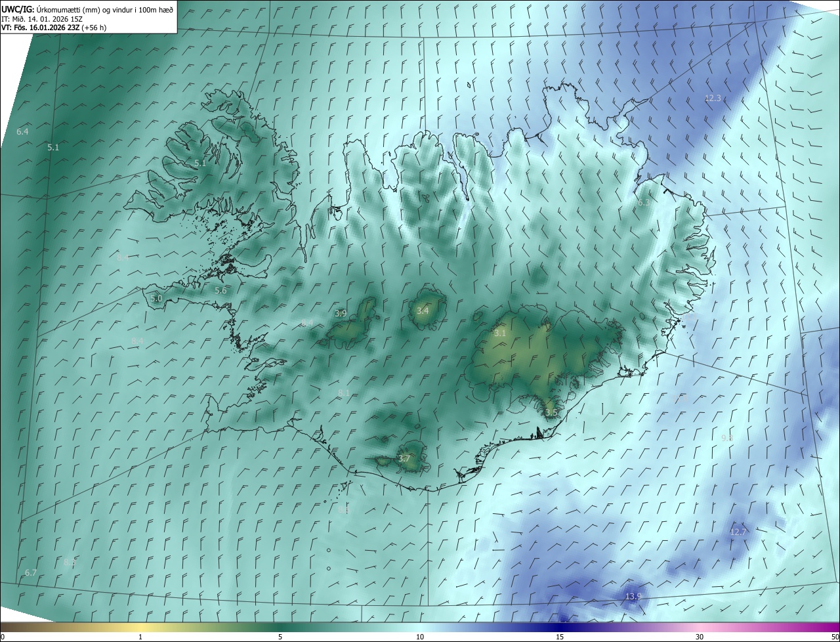Click the 8.1 value label in south Iceland
Image resolution: width=840 pixels, height=642 pixels.
tap(344, 393)
